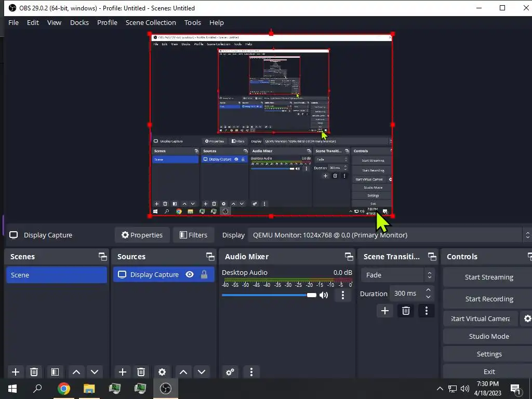Open the Profile menu

[107, 23]
